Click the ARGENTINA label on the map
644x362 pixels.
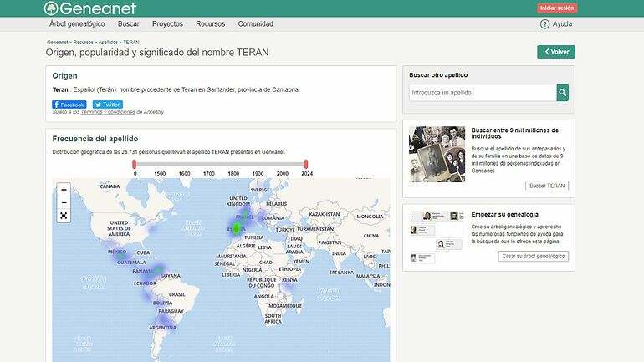(x=162, y=328)
